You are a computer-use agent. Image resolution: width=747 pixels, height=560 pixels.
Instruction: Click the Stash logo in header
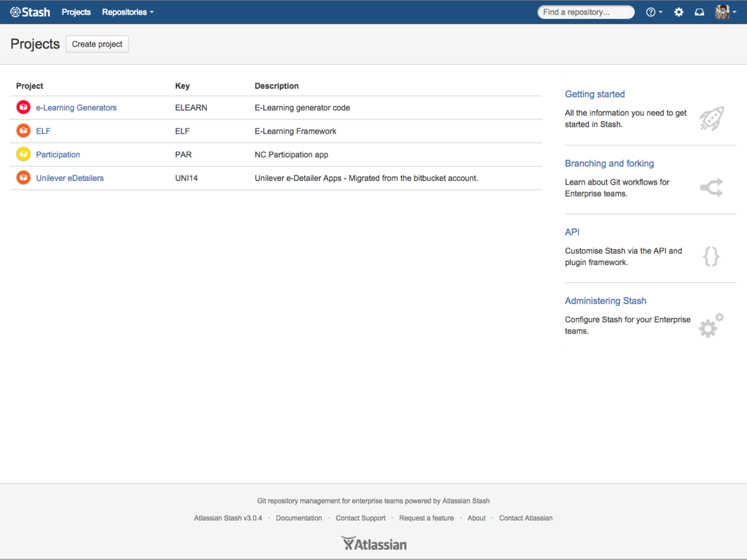coord(30,12)
